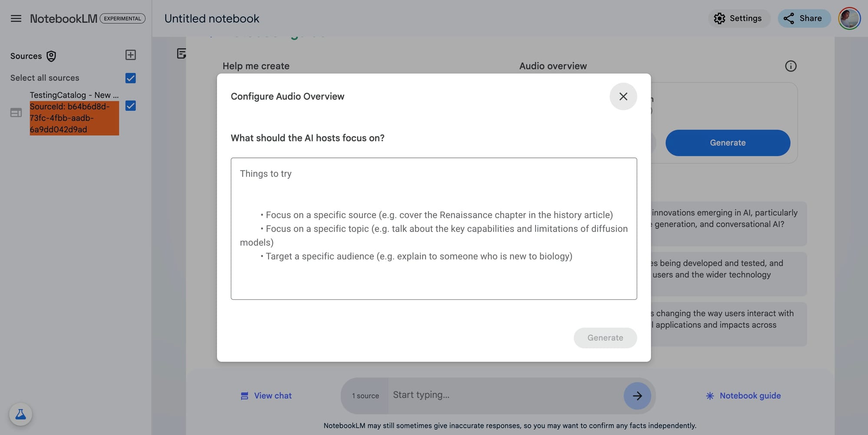Click the EXPERIMENTAL badge
This screenshot has width=868, height=435.
coord(122,18)
